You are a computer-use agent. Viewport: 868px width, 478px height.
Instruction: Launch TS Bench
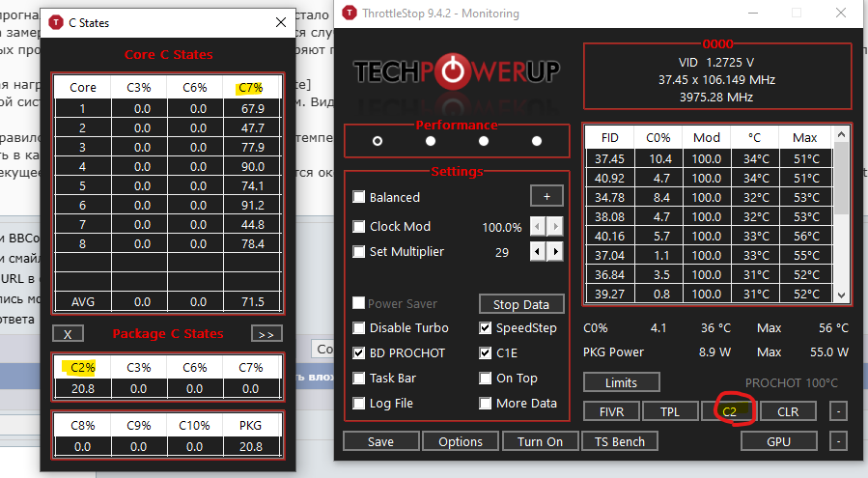[x=620, y=441]
